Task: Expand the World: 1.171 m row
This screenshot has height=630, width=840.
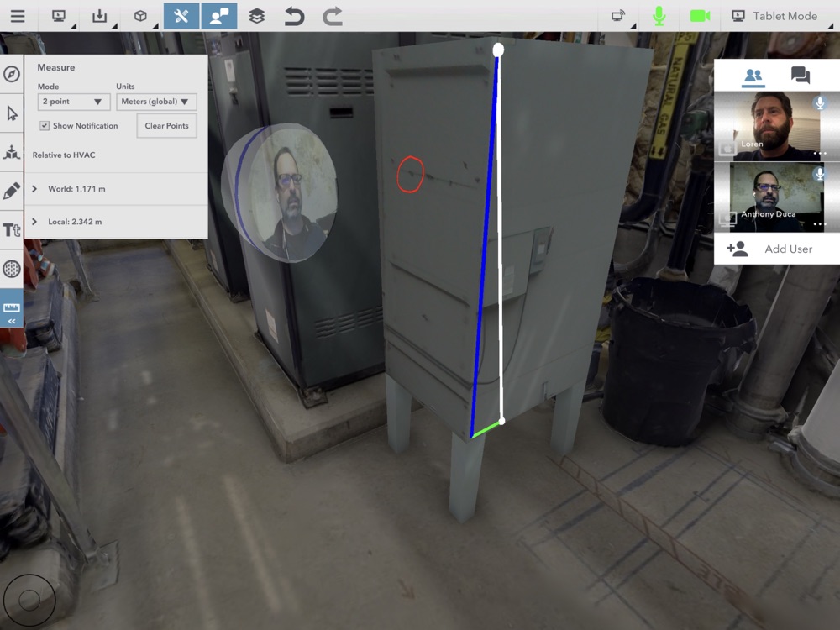Action: tap(116, 189)
